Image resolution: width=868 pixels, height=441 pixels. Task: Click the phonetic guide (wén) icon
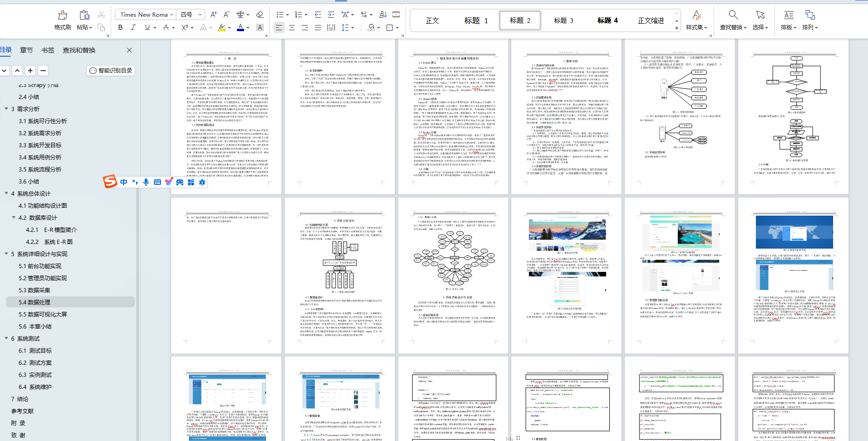point(240,14)
